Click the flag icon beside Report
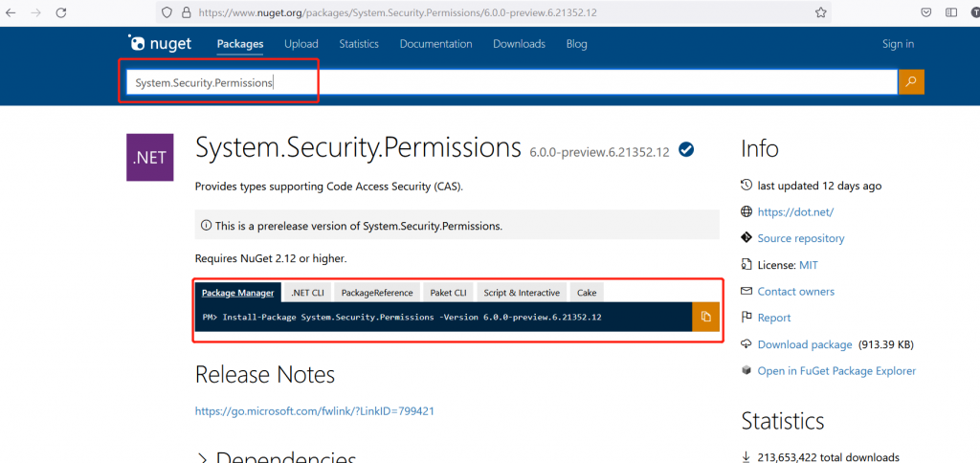980x463 pixels. coord(746,318)
